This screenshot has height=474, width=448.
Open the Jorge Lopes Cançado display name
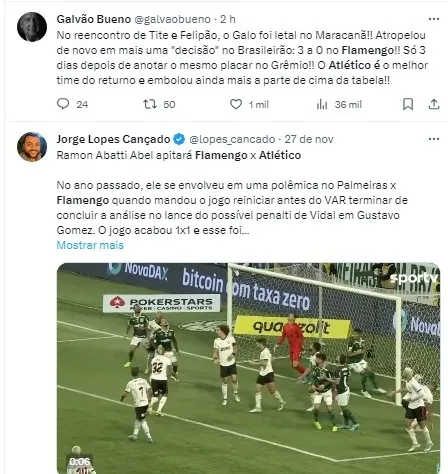[x=113, y=139]
